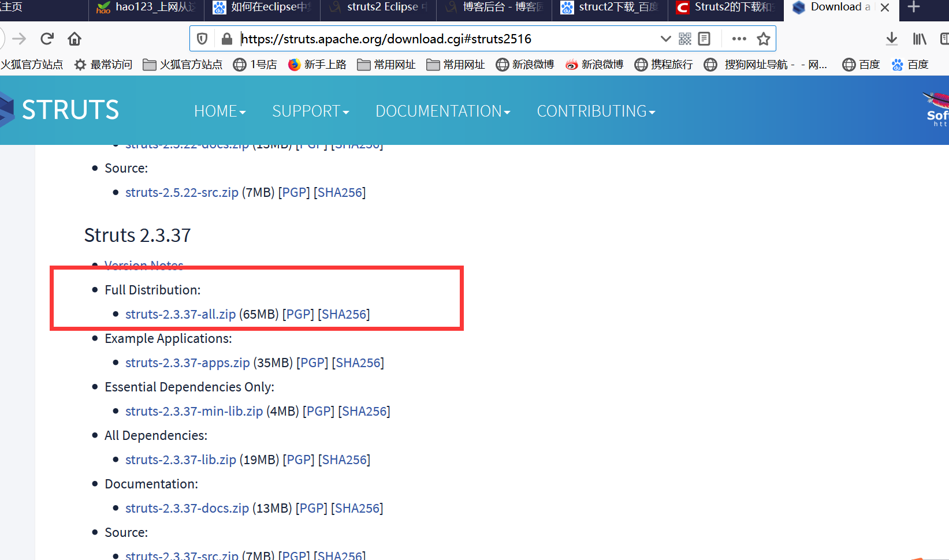Switch to the hao123 tab
Screen dimensions: 949x560
point(147,7)
